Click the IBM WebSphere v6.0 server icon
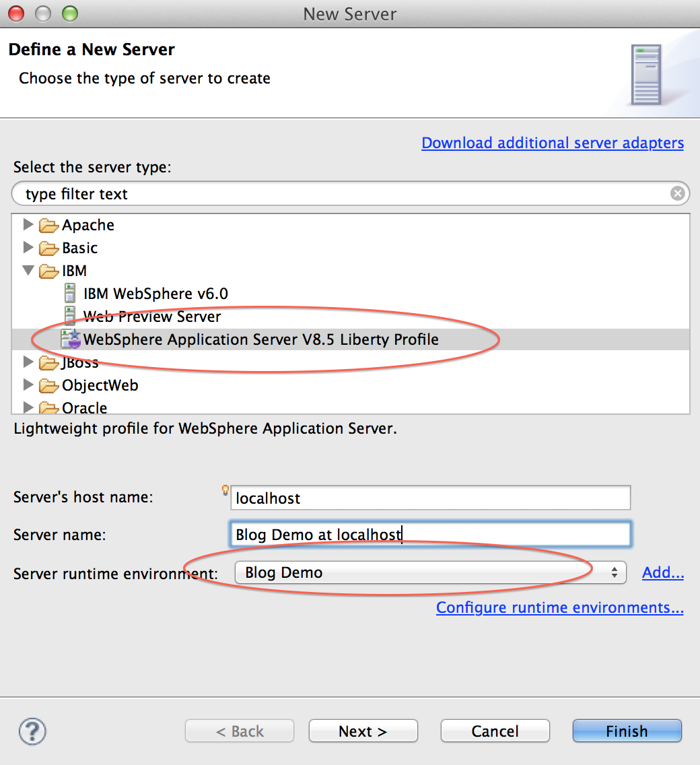 click(70, 293)
